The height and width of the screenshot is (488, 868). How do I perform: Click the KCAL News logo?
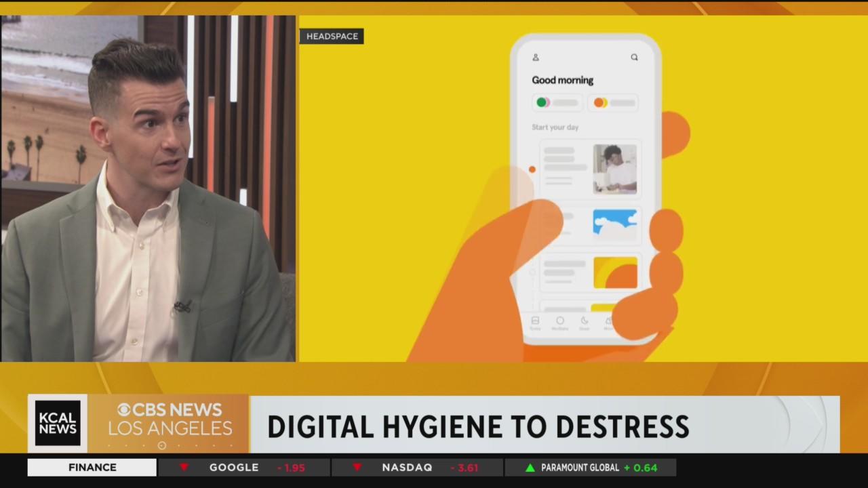point(57,424)
